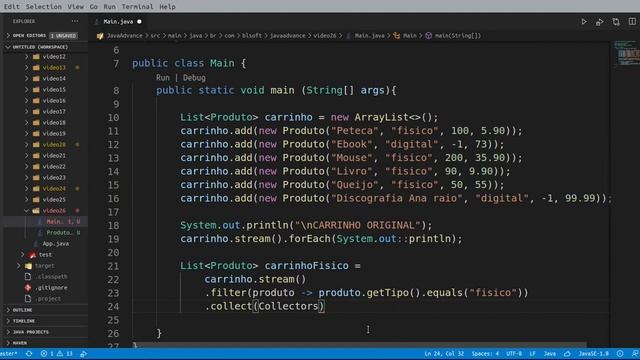Change line ending via LF indicator
This screenshot has height=360, width=640.
[533, 354]
